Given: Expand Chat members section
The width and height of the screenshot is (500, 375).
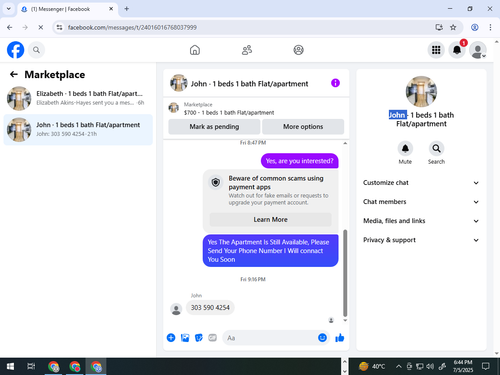Looking at the screenshot, I should [421, 202].
